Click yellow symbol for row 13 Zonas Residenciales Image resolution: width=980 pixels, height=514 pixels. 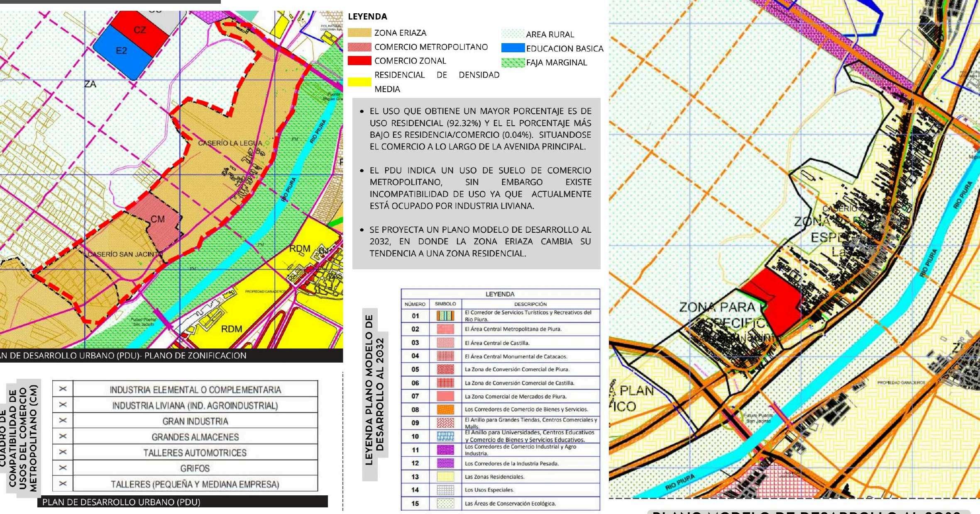445,477
